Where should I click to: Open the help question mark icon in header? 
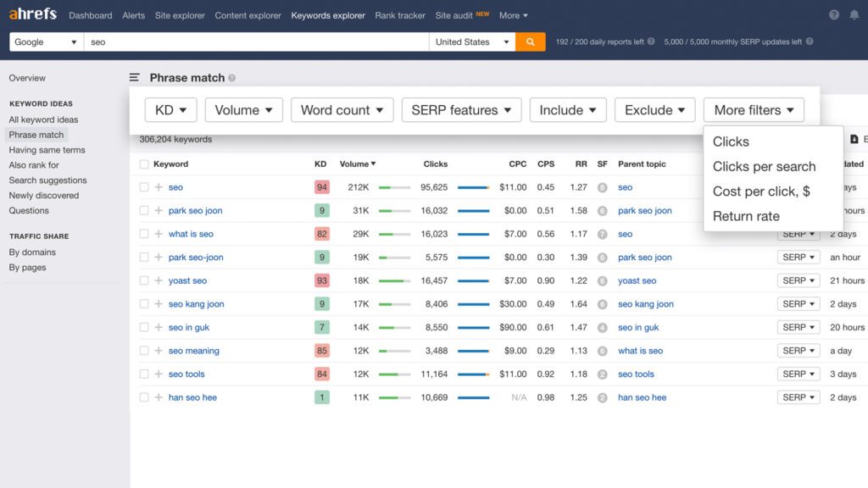(x=834, y=15)
